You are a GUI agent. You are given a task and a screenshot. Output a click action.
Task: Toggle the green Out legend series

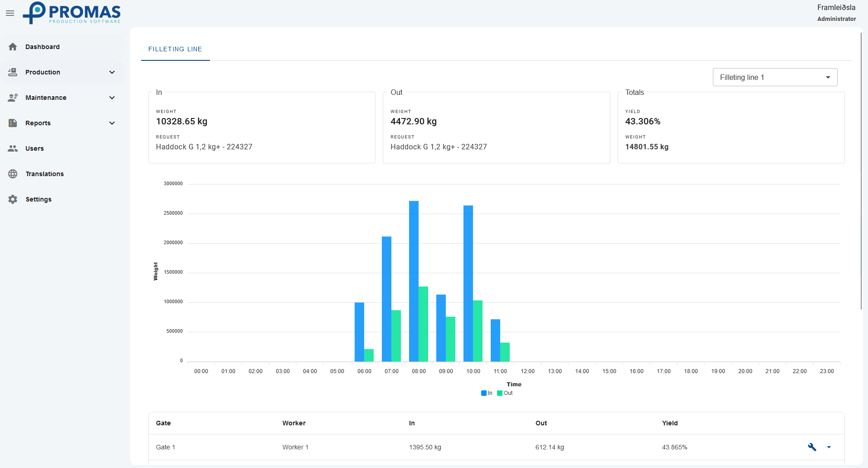505,393
